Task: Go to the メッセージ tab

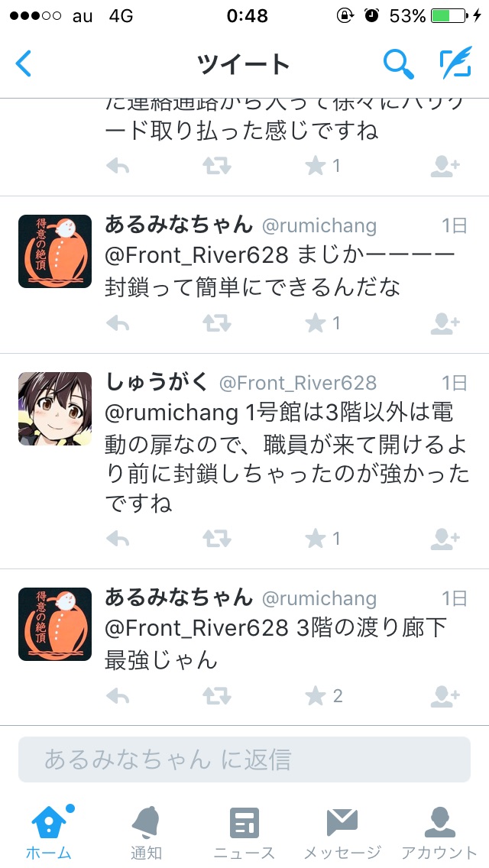Action: tap(342, 833)
